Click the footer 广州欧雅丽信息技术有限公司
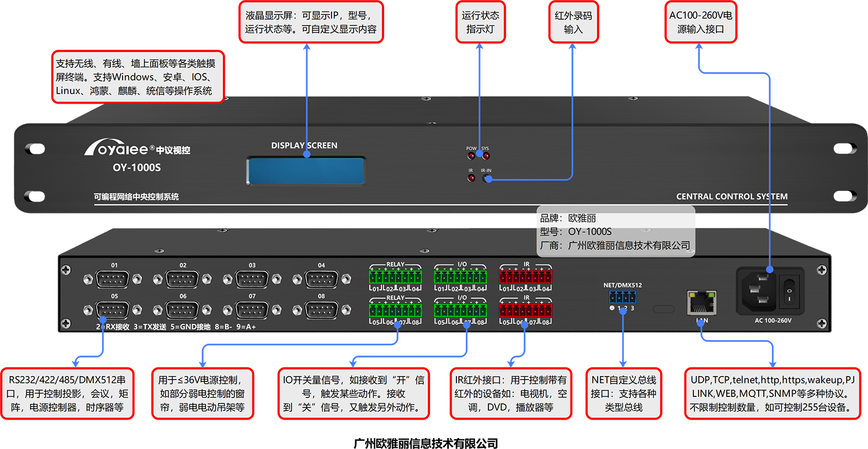This screenshot has height=449, width=868. (x=425, y=443)
